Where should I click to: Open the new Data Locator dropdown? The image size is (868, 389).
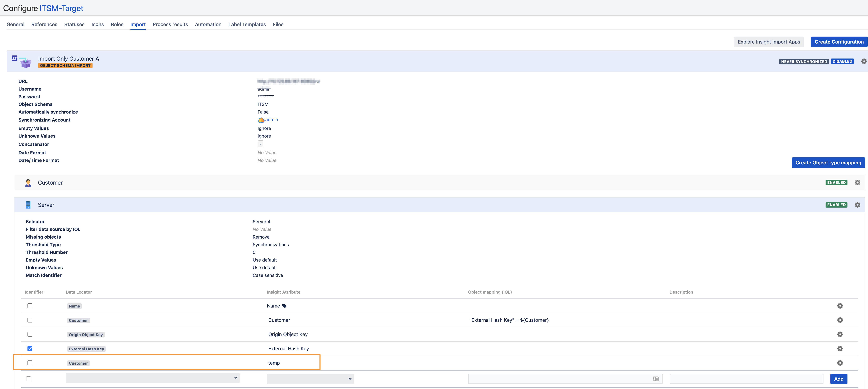click(x=152, y=378)
